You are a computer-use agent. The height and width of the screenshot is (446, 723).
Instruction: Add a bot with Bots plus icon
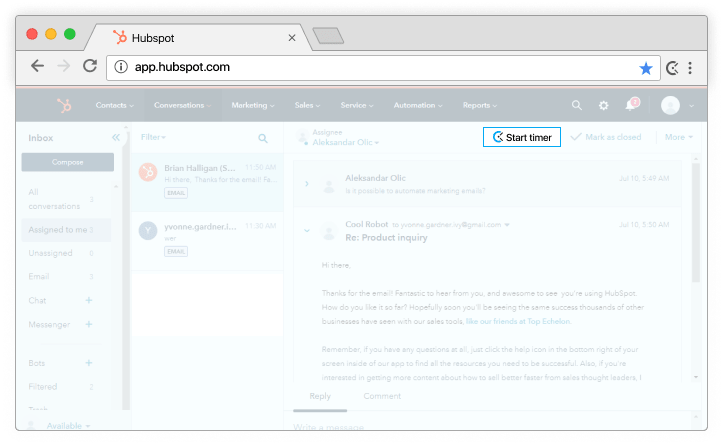tap(89, 363)
